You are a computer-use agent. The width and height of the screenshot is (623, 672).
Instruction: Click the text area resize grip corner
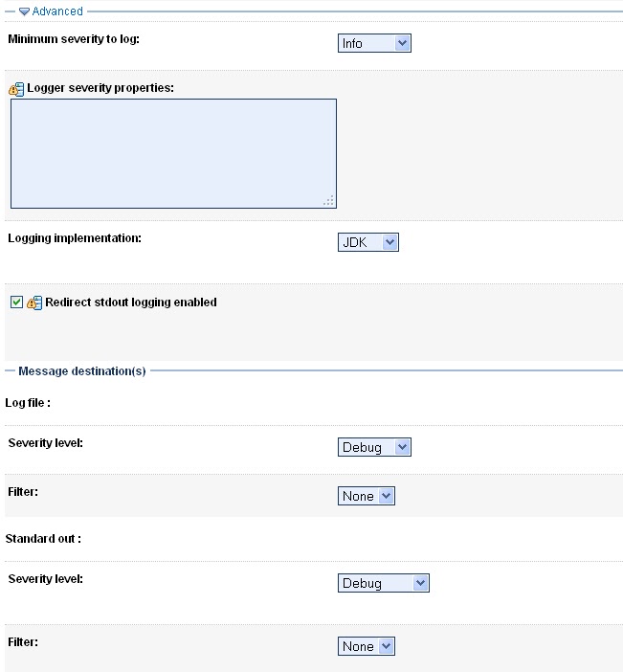328,200
